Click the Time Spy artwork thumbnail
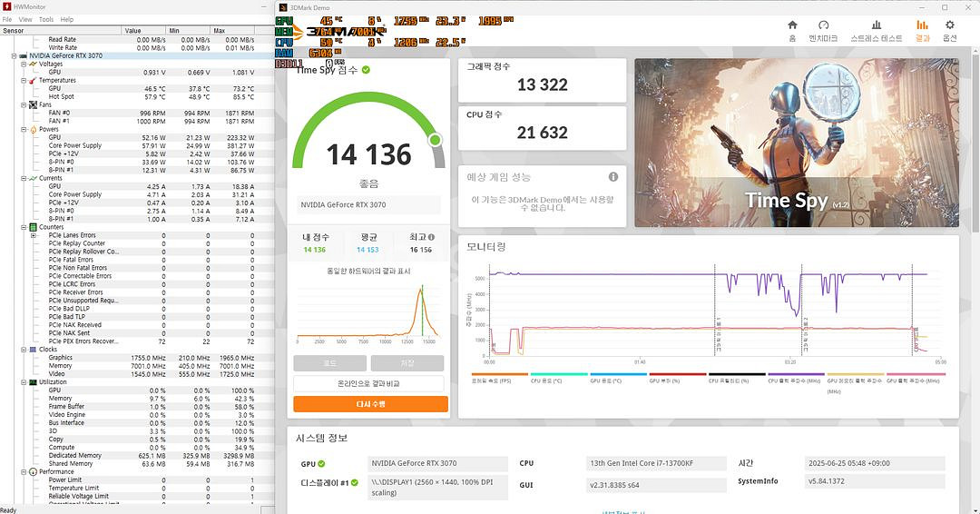This screenshot has height=514, width=980. click(x=797, y=143)
